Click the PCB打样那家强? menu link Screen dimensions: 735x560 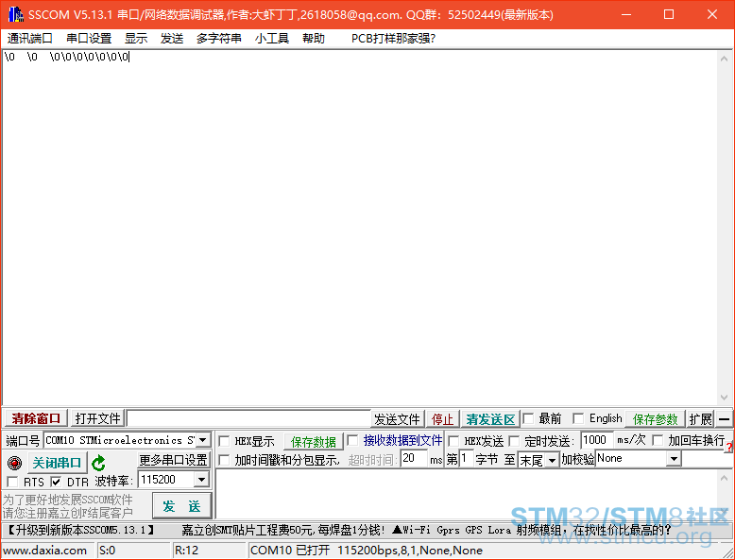tap(394, 39)
